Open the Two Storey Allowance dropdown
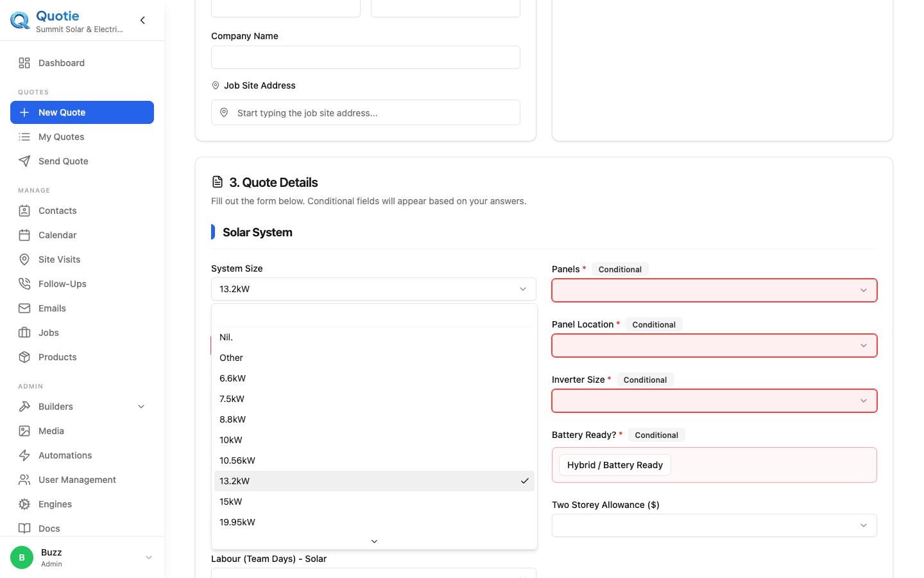This screenshot has height=578, width=924. 714,525
